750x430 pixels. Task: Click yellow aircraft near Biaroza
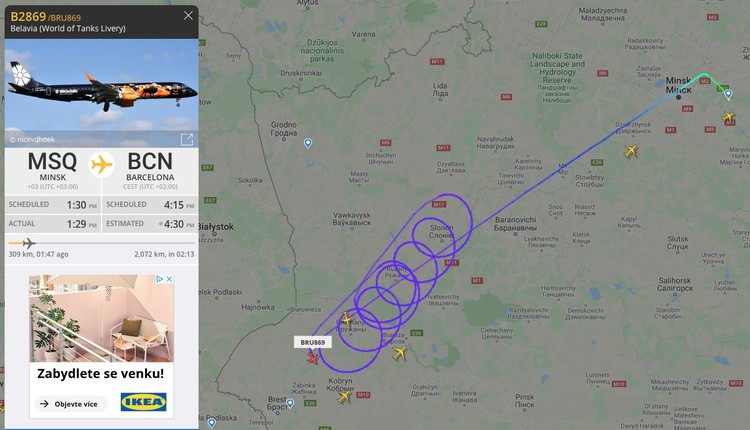[399, 353]
